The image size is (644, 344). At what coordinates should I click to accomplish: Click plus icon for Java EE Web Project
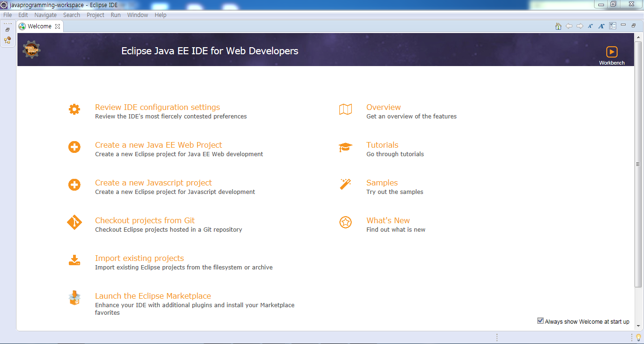point(74,147)
